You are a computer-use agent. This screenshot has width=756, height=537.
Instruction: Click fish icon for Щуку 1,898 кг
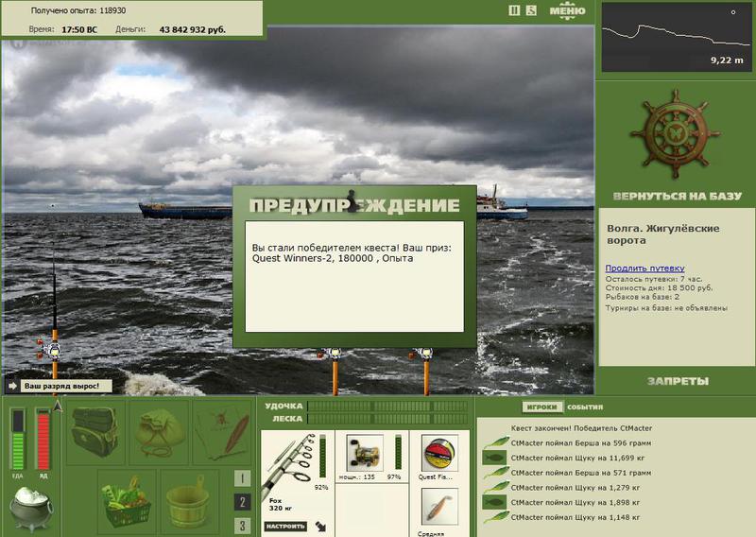point(494,502)
